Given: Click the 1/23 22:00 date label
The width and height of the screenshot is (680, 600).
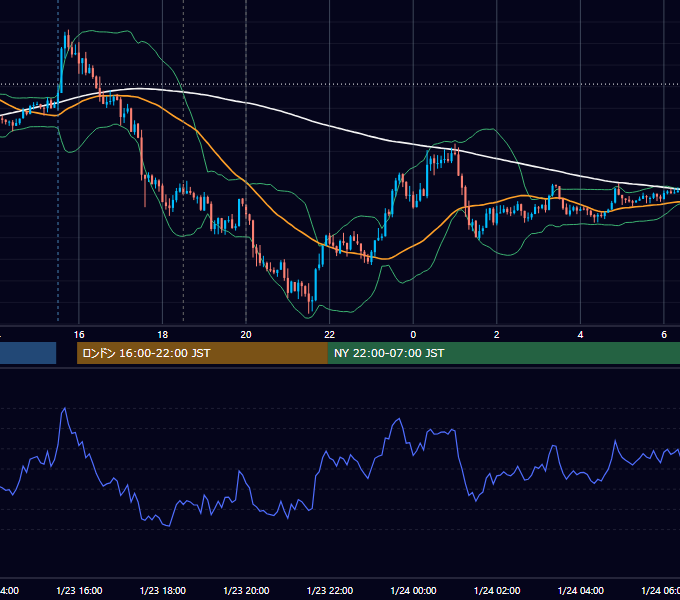Looking at the screenshot, I should click(330, 591).
